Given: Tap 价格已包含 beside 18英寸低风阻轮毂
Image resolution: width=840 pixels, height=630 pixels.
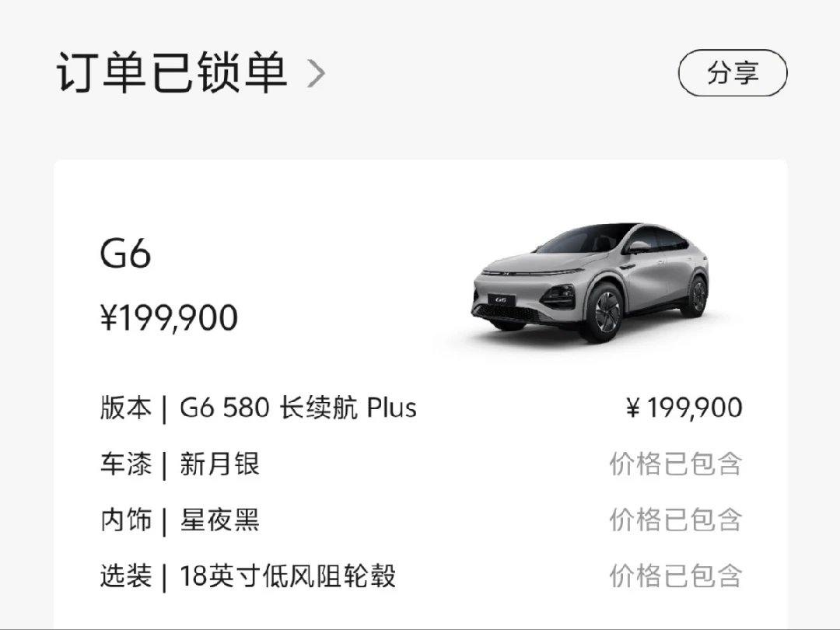Looking at the screenshot, I should [676, 576].
